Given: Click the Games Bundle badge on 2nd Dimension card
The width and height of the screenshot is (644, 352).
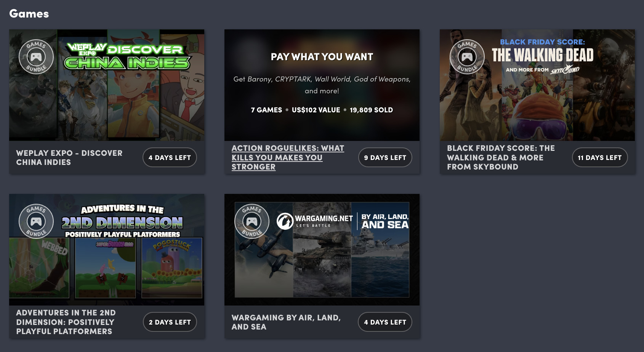Looking at the screenshot, I should 36,221.
